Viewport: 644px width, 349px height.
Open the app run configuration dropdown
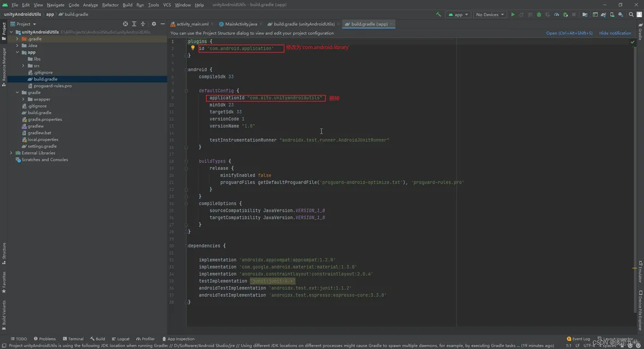coord(459,14)
